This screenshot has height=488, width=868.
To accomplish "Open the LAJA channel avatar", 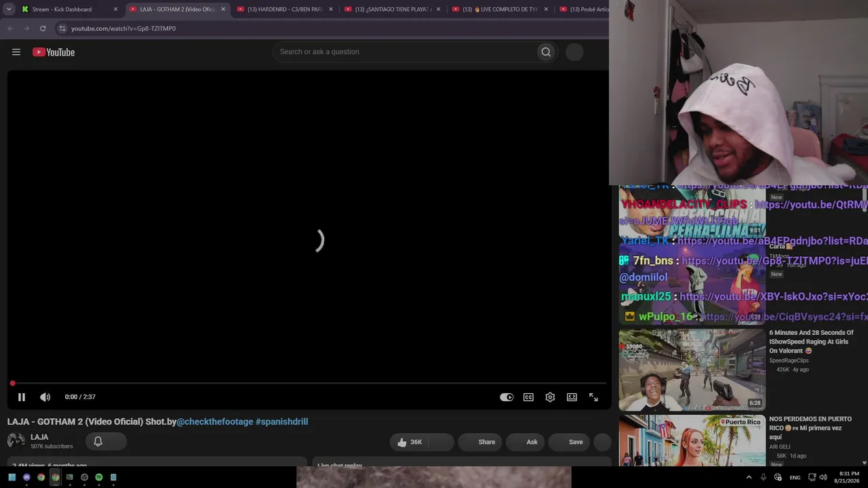I will click(x=16, y=441).
